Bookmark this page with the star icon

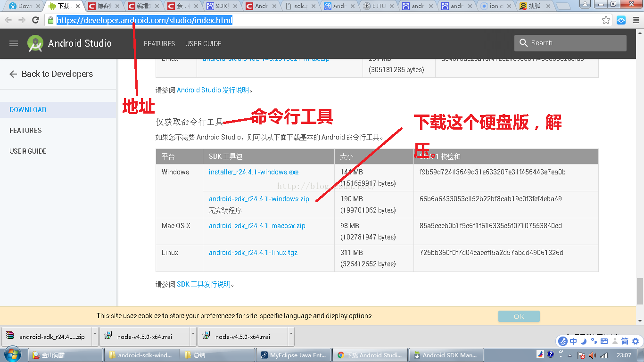(606, 20)
